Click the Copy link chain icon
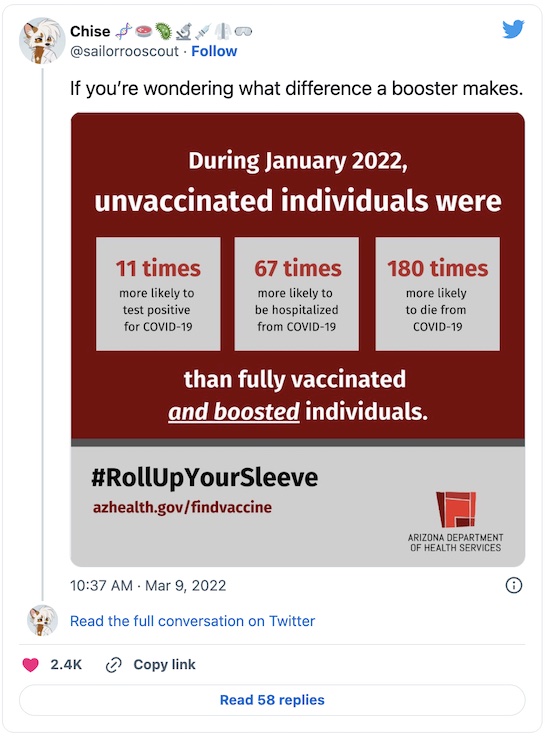Screen dimensions: 550x737 coord(113,665)
